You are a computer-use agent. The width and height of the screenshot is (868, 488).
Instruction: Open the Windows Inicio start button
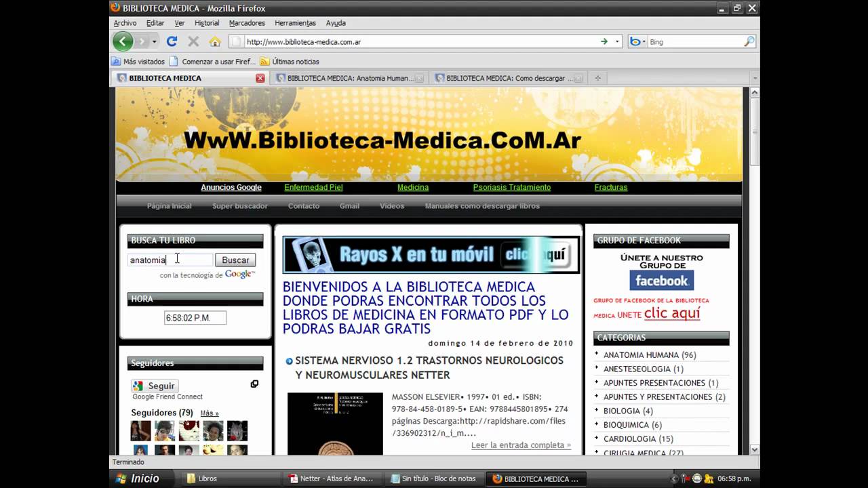138,479
